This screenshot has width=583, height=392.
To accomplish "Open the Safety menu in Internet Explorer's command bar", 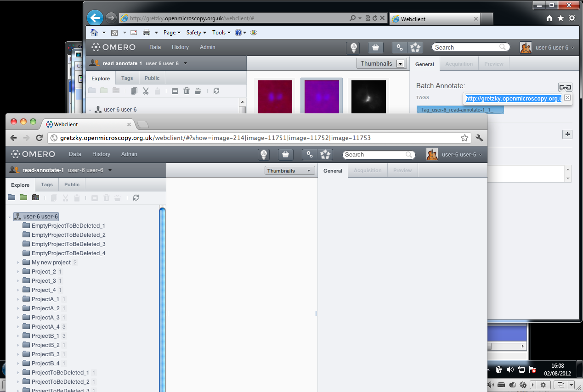I will pyautogui.click(x=196, y=33).
